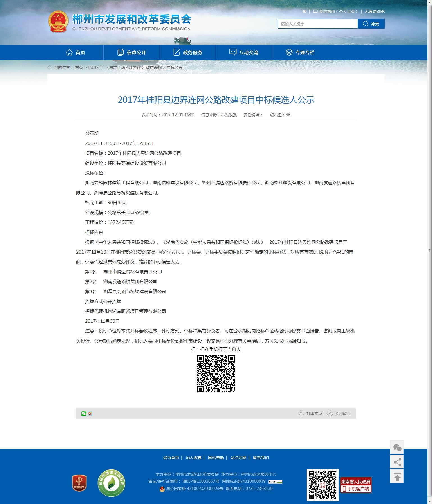Share via the green WeChat icon

[84, 414]
